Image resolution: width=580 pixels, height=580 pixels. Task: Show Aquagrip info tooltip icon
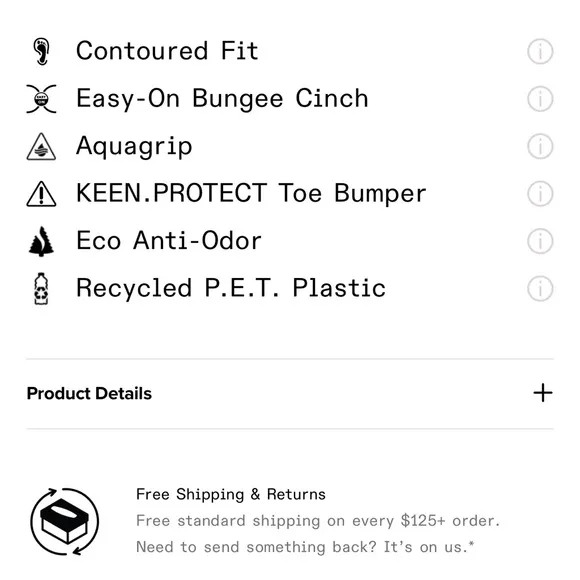point(540,146)
